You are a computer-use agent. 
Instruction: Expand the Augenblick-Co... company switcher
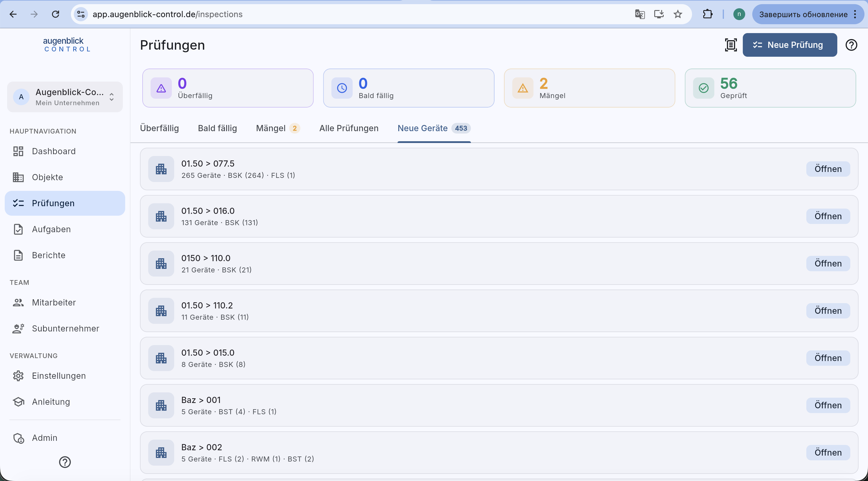pos(65,97)
